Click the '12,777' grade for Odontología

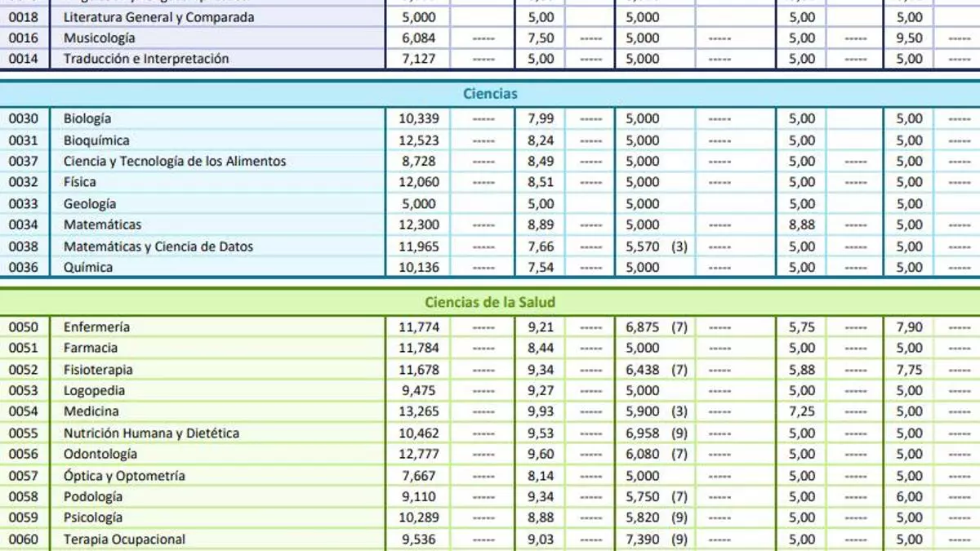[419, 454]
